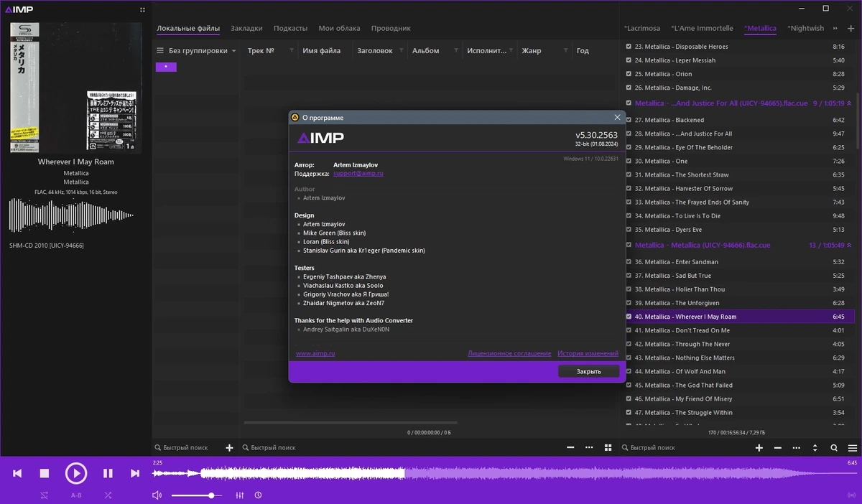
Task: Open the Лицензионное соглашение link
Action: (509, 353)
